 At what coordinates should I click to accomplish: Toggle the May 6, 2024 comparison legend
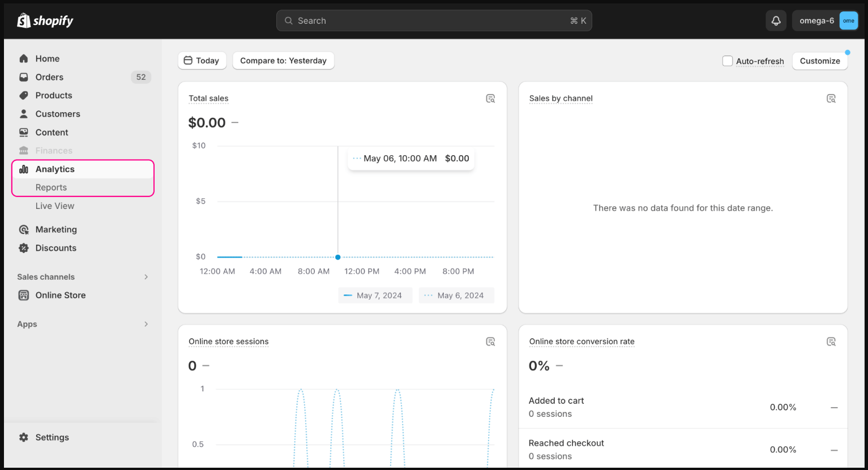(456, 295)
